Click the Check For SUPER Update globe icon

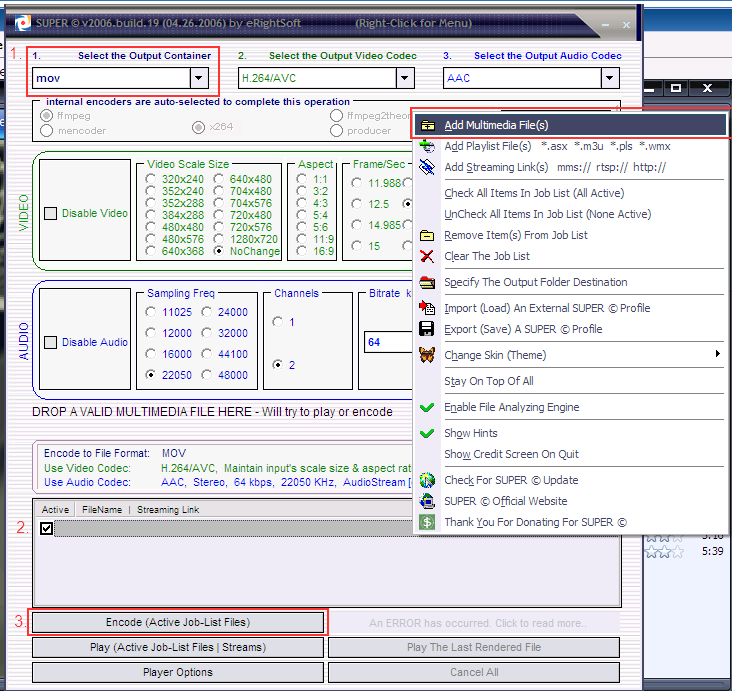[427, 480]
